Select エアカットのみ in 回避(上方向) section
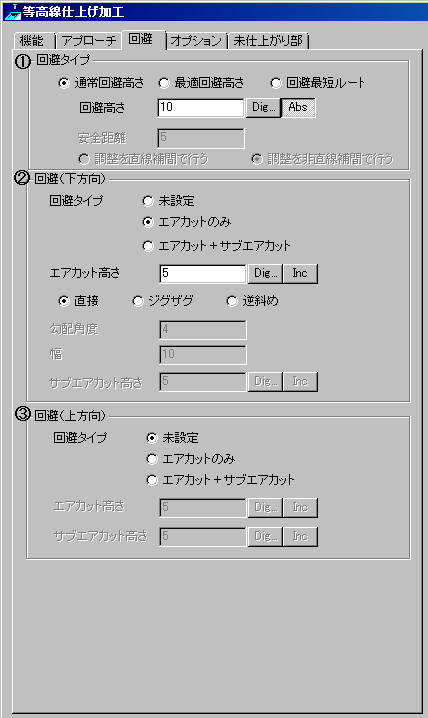428x718 pixels. click(191, 459)
